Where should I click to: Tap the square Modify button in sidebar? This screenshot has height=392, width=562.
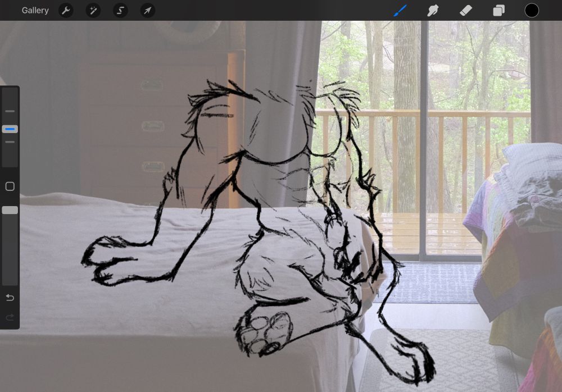pyautogui.click(x=10, y=186)
